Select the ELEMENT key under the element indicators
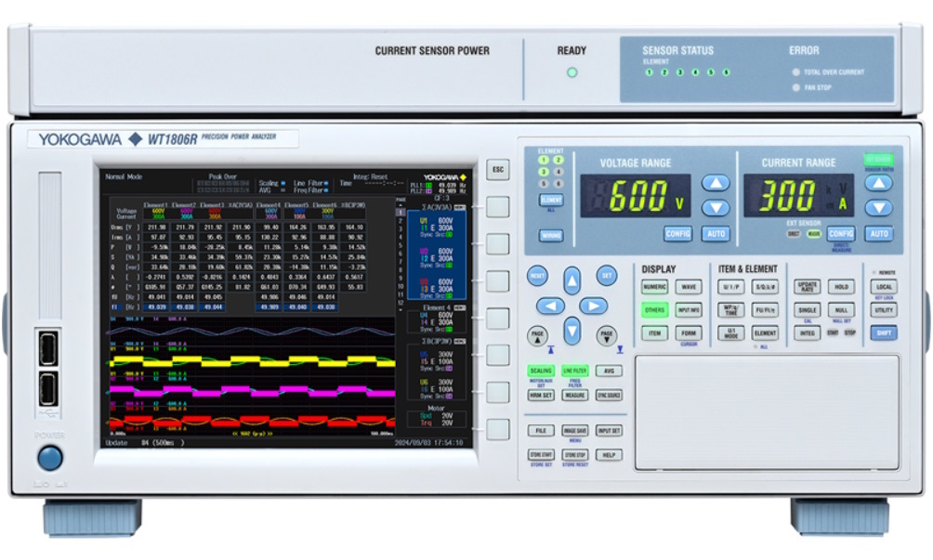The image size is (933, 560). click(551, 201)
